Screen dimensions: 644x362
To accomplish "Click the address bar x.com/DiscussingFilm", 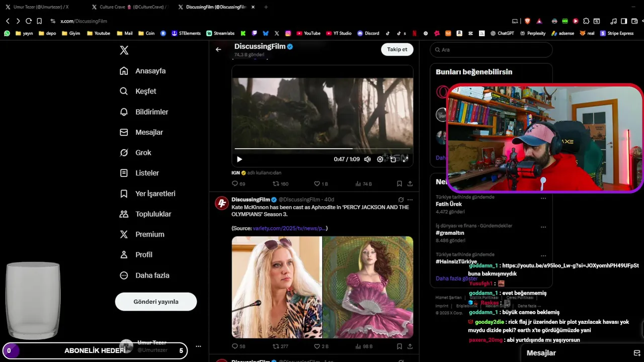I will 84,21.
